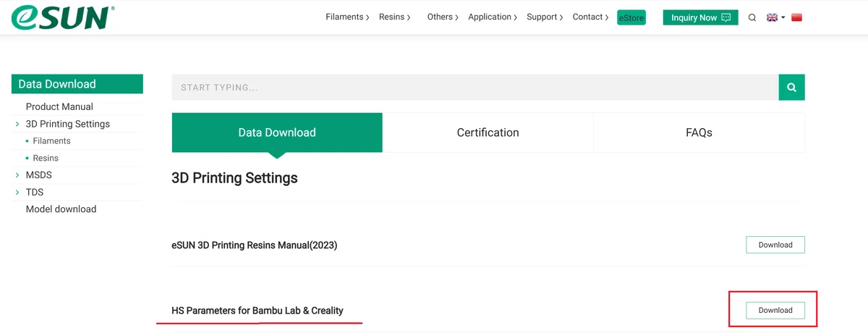Click the Inquiry Now button

[700, 17]
